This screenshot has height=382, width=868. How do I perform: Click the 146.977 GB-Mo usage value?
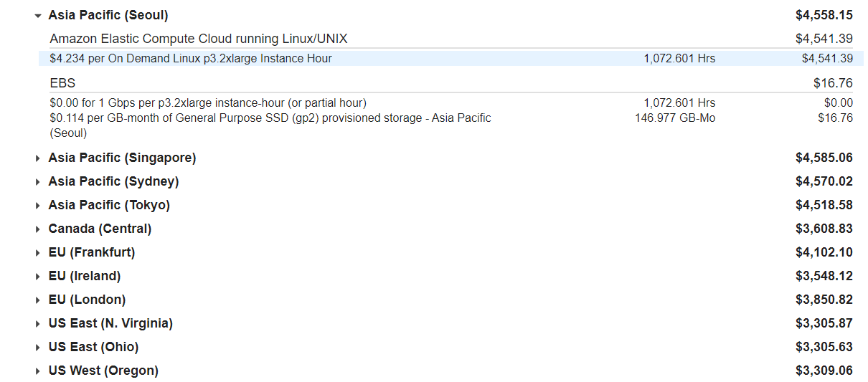675,118
